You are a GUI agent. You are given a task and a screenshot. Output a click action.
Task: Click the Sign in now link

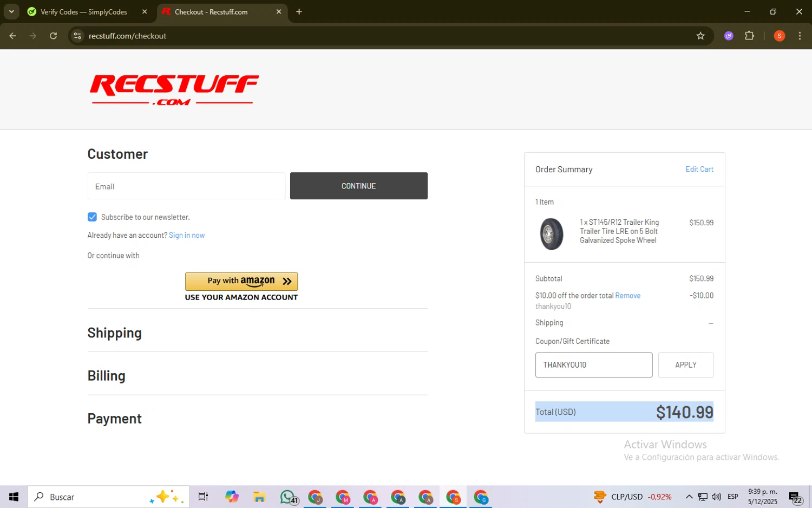pyautogui.click(x=187, y=235)
